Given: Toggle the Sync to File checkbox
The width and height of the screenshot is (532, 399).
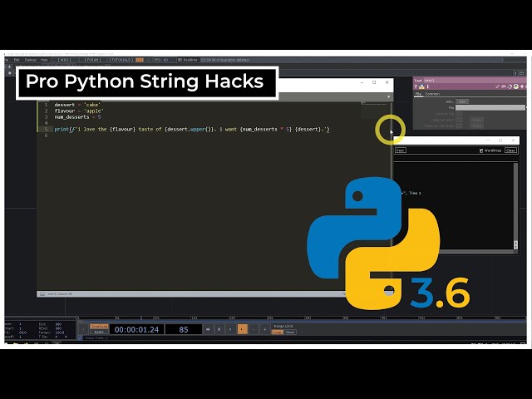Looking at the screenshot, I should click(x=459, y=114).
